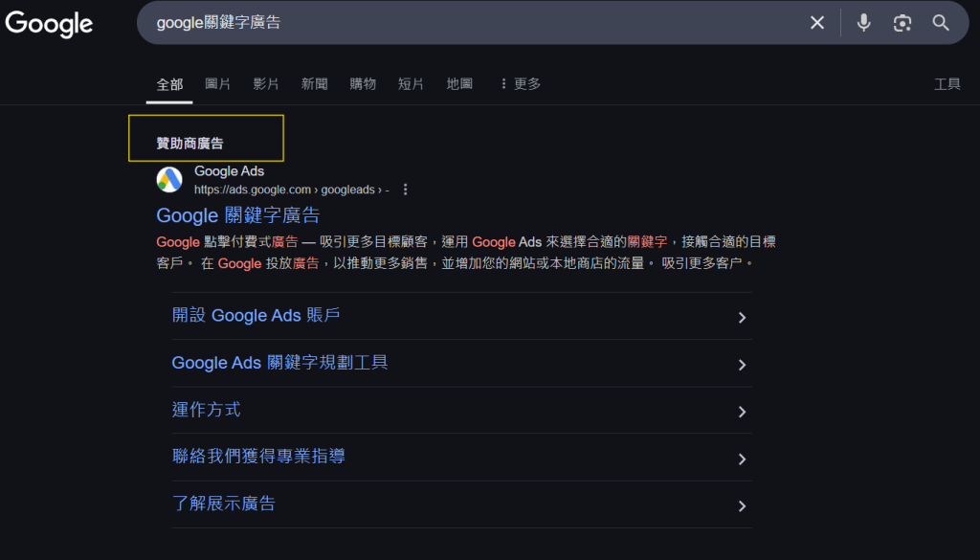Open the 新聞 tab
This screenshot has height=560, width=980.
pyautogui.click(x=314, y=83)
